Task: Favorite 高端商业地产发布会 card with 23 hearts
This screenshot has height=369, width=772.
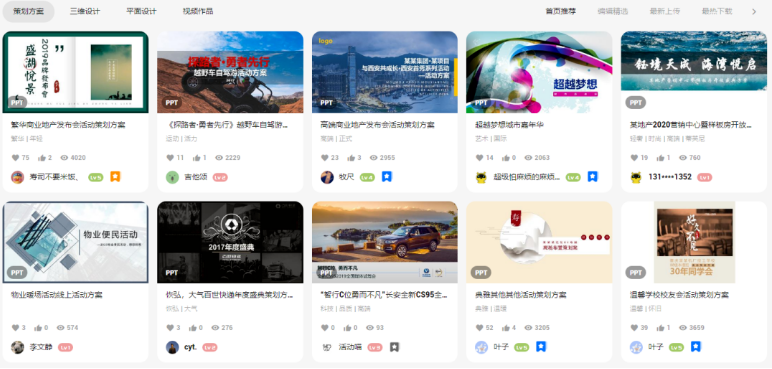Action: pyautogui.click(x=324, y=158)
